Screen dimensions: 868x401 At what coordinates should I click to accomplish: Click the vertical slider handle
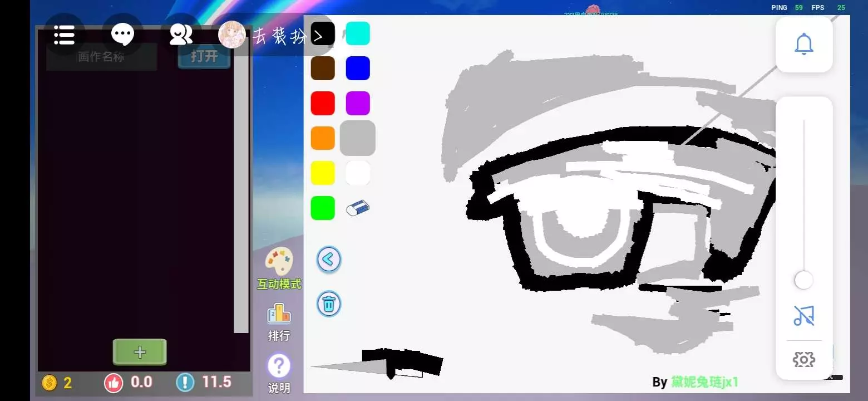click(x=803, y=280)
